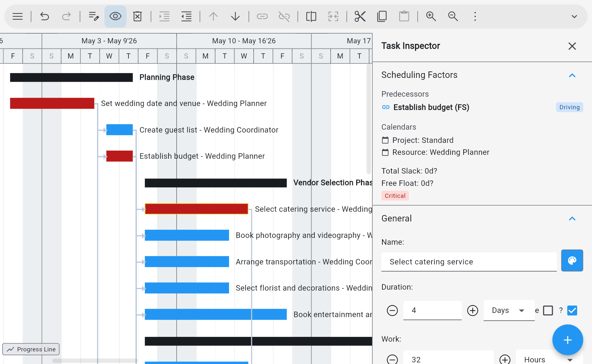Viewport: 592px width, 364px height.
Task: Open the hamburger menu
Action: (17, 16)
